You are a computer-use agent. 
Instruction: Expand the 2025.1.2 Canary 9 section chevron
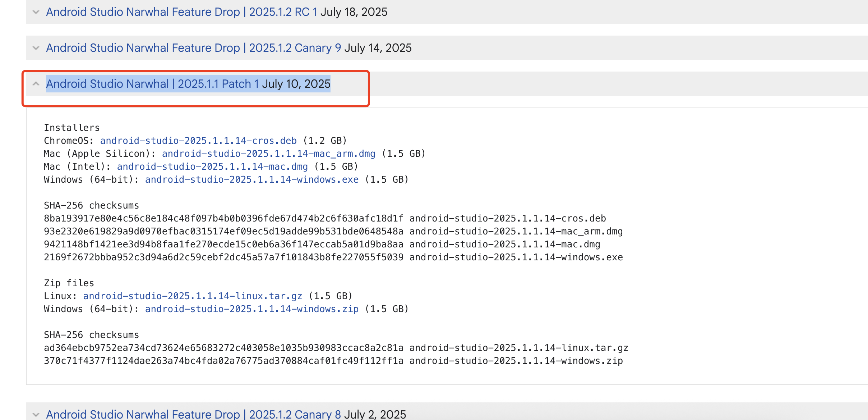point(36,48)
